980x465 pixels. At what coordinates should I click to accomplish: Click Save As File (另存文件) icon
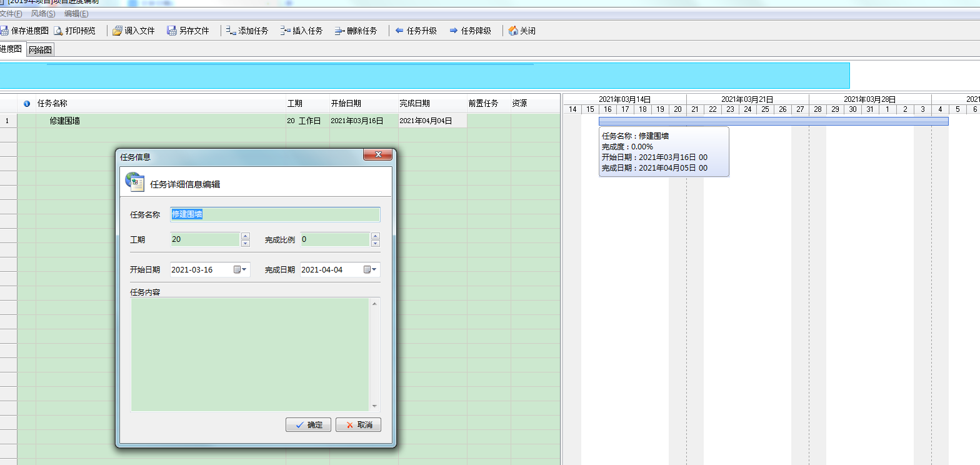coord(172,31)
